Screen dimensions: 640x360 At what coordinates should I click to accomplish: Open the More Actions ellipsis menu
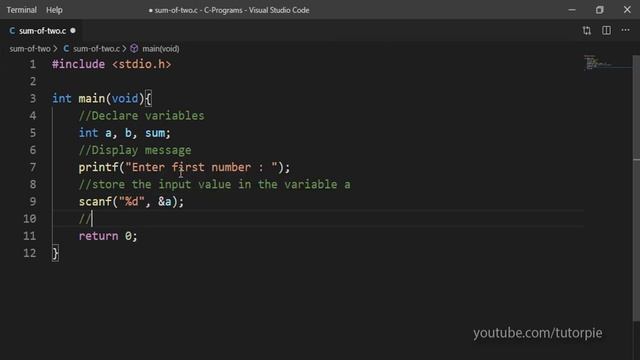625,30
